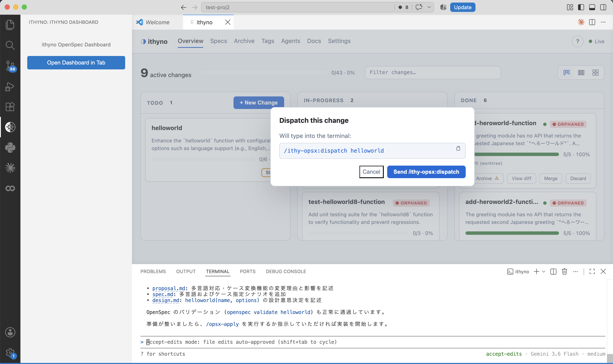
Task: Create a new change with + New Change
Action: point(259,103)
